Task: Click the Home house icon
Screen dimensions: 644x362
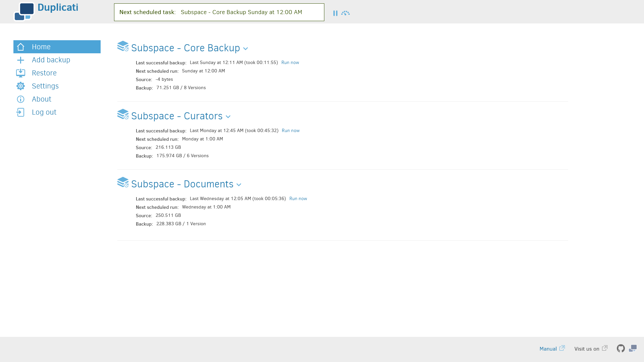Action: [21, 47]
